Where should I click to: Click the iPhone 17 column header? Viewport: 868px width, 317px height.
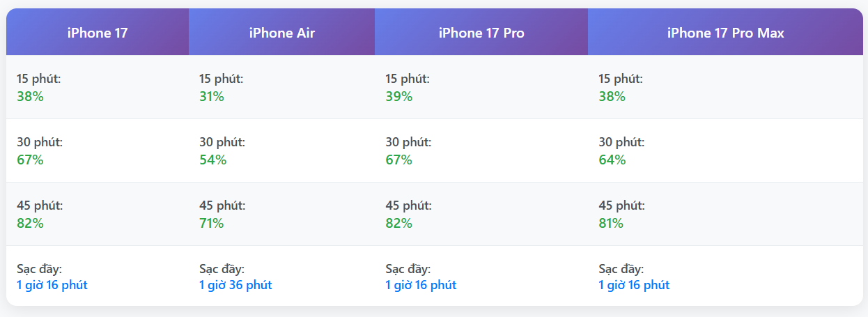(x=98, y=33)
